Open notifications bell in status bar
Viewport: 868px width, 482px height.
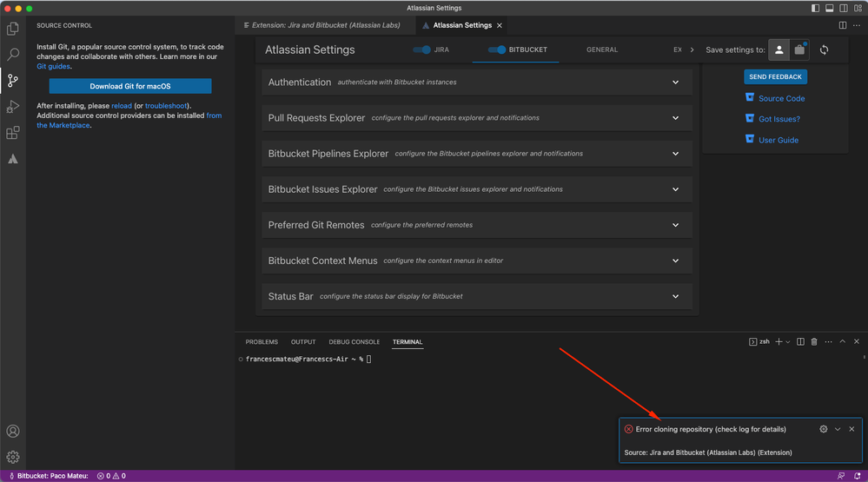tap(857, 476)
